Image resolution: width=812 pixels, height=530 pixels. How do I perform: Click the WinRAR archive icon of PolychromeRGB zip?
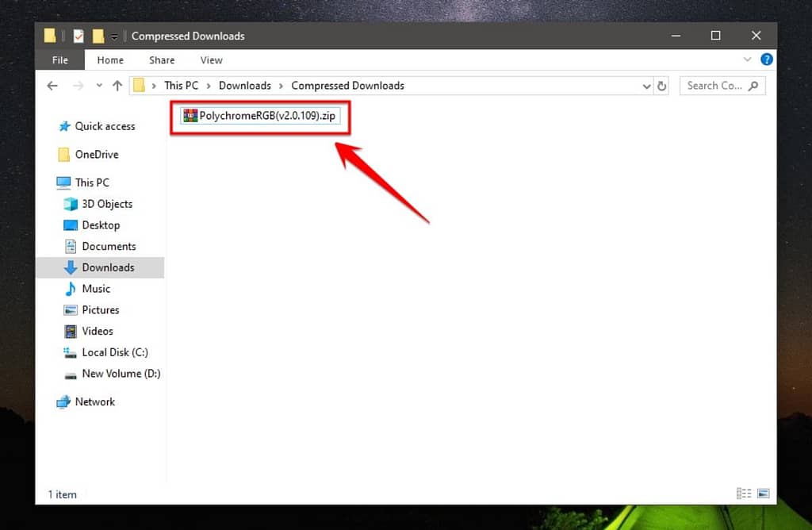pos(190,116)
